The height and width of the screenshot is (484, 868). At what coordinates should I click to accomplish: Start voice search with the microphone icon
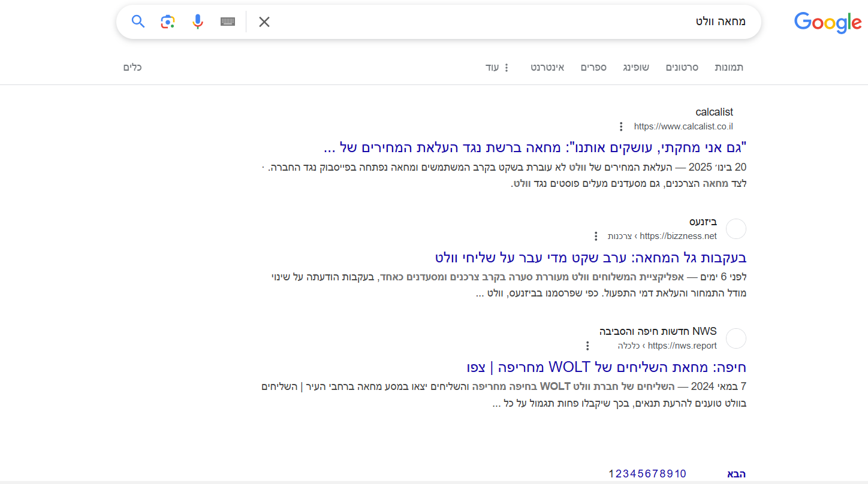point(197,22)
